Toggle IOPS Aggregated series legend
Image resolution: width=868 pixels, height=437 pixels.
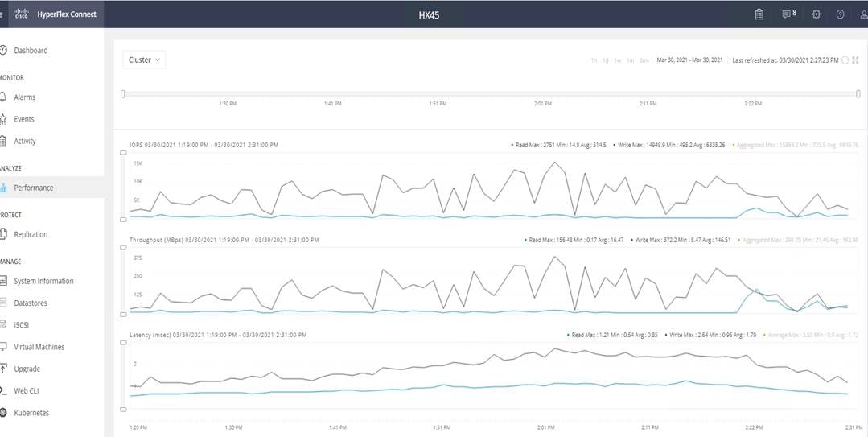pyautogui.click(x=795, y=145)
